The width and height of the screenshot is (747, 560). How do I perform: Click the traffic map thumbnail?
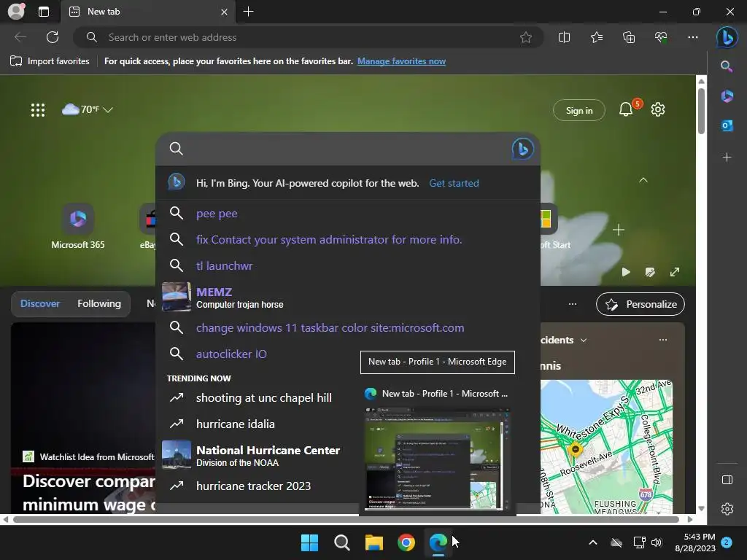point(606,447)
